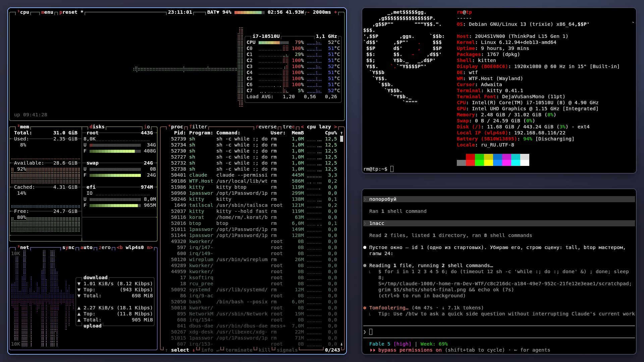The height and width of the screenshot is (362, 644).
Task: Expand the collapsed '1пасс' message
Action: tap(499, 224)
